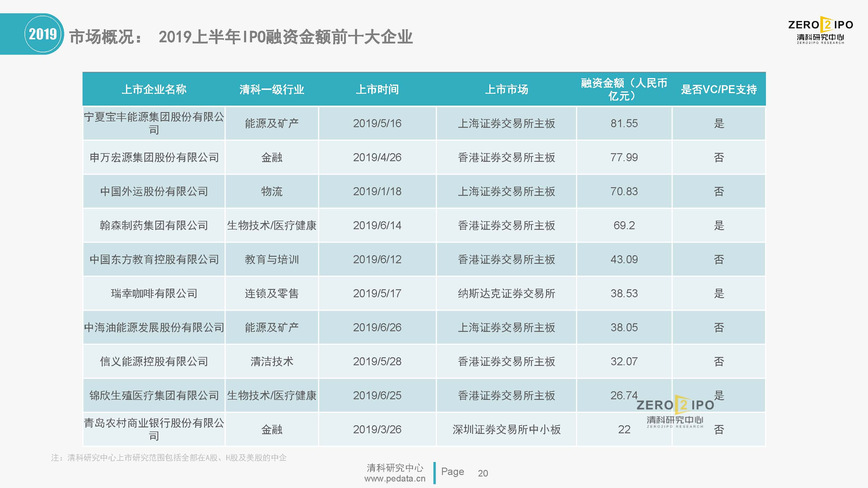Click the 申万宏源集团股份有限公司 cell
This screenshot has height=488, width=868.
[154, 157]
